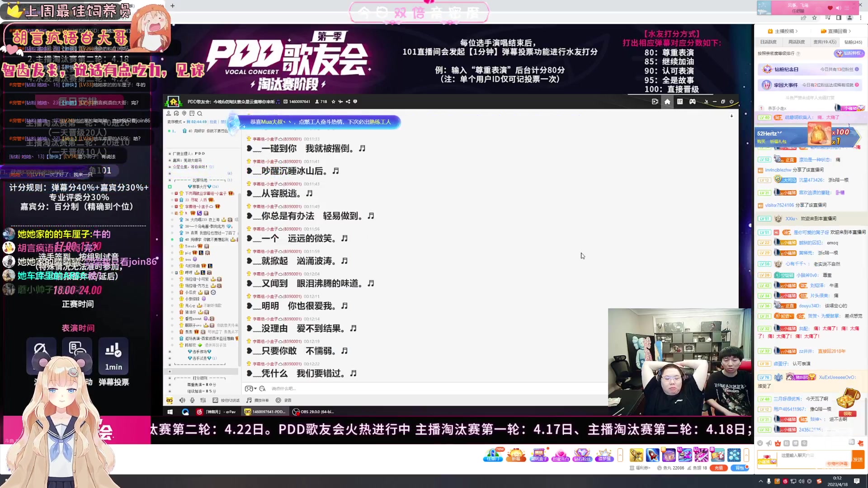
Task: Open the 任意门 gift shortcut
Action: 493,455
